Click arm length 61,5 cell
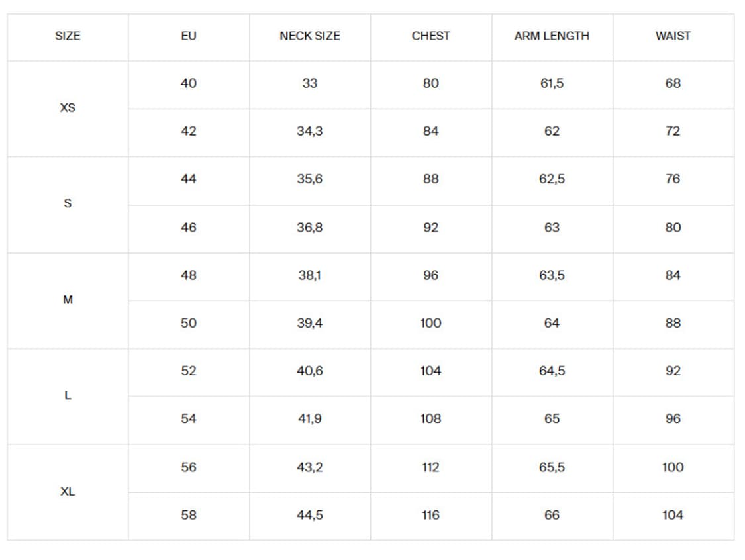Viewport: 745px width, 560px height. [552, 83]
